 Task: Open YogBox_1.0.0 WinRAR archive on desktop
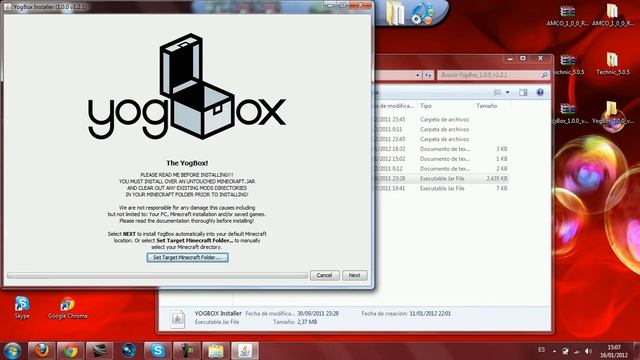pyautogui.click(x=568, y=113)
